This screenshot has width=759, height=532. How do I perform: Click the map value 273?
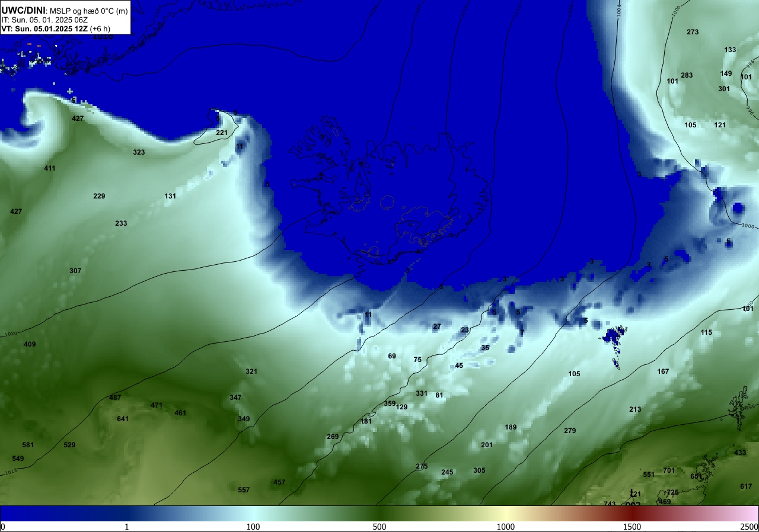[x=693, y=32]
